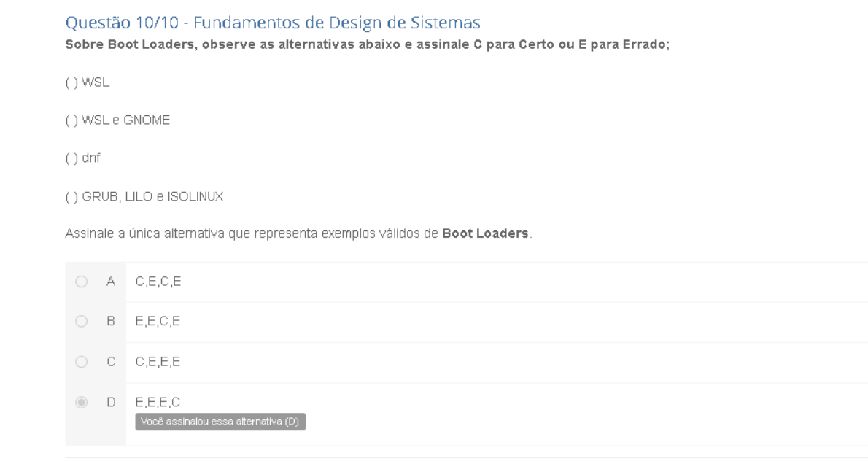Screen dimensions: 868x461
Task: Select radio button for alternative B
Action: click(81, 322)
